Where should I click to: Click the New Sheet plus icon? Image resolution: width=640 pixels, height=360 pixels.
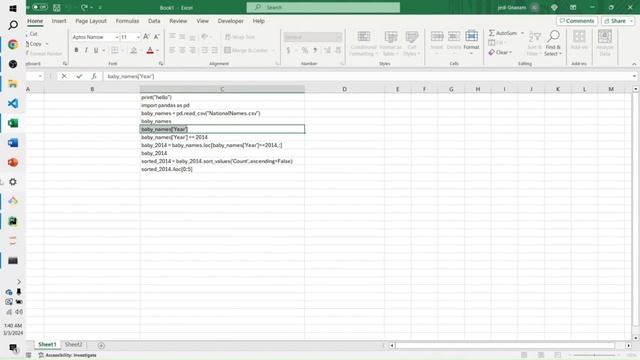(101, 345)
